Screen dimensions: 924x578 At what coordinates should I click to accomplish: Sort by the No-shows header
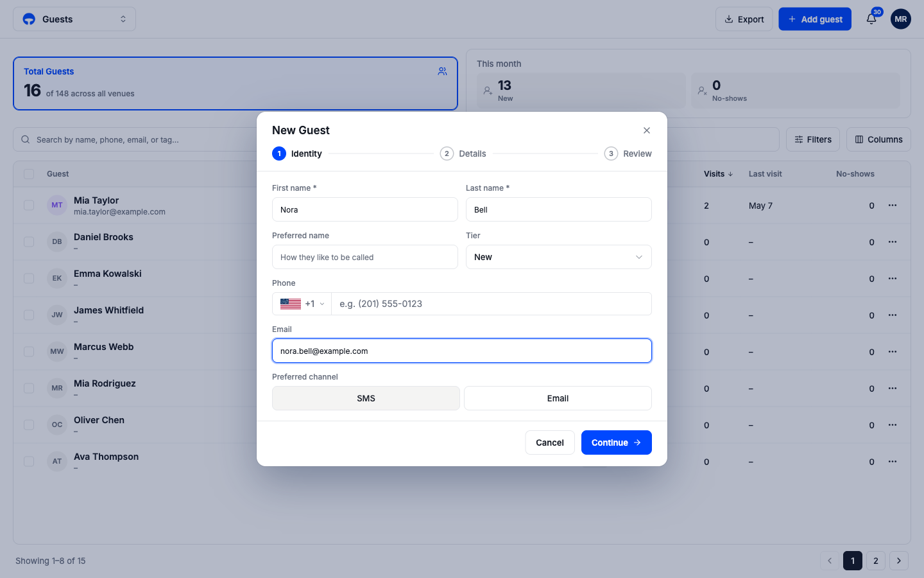[855, 174]
